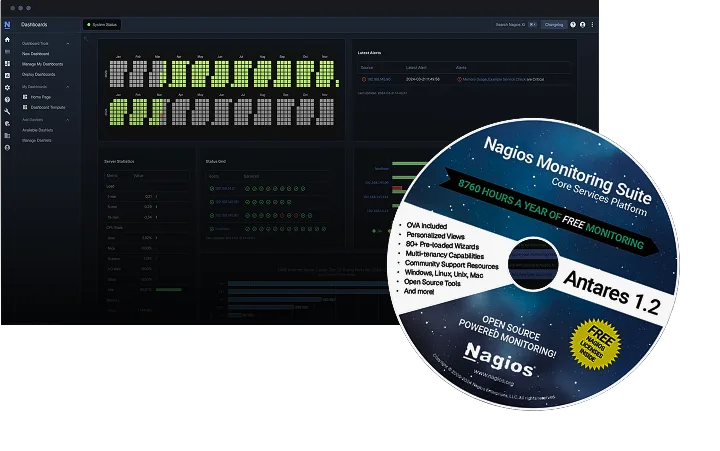Open Memory Usage, Example Service Check link
720x451 pixels.
[x=494, y=79]
